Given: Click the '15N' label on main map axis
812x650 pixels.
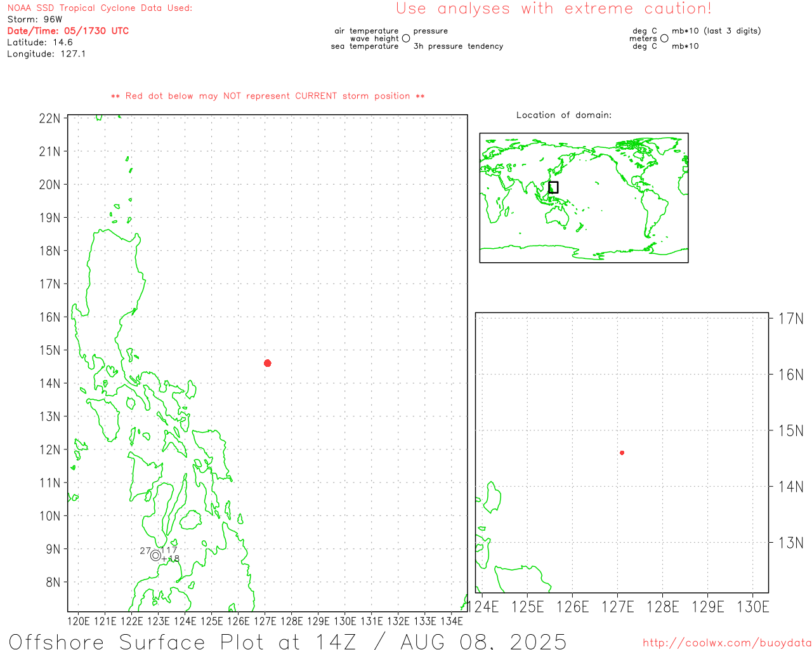Looking at the screenshot, I should pos(50,350).
